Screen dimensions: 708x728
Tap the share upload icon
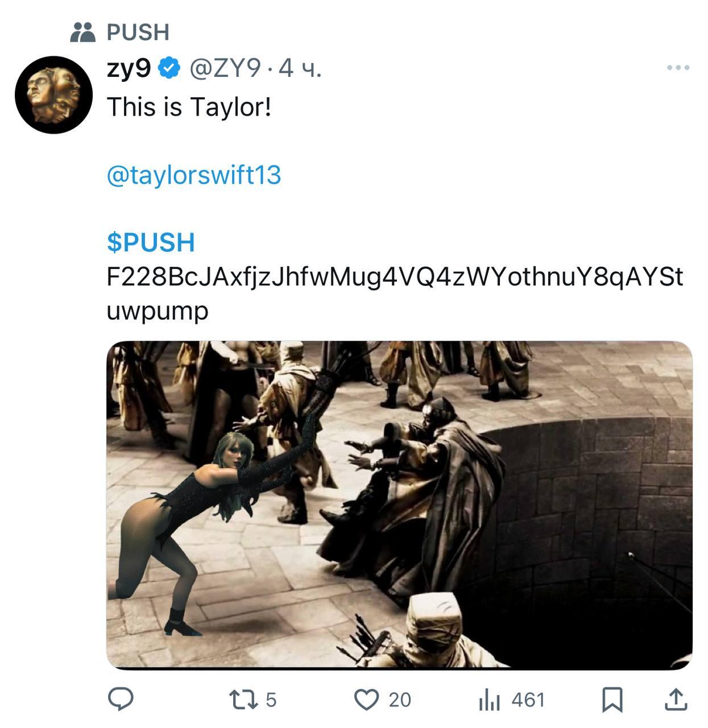[x=675, y=700]
